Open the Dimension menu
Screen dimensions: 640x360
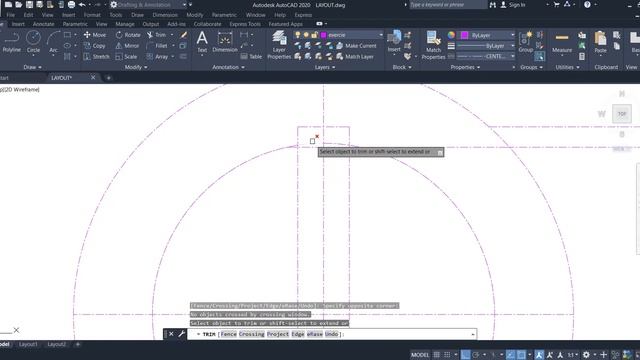pyautogui.click(x=165, y=15)
